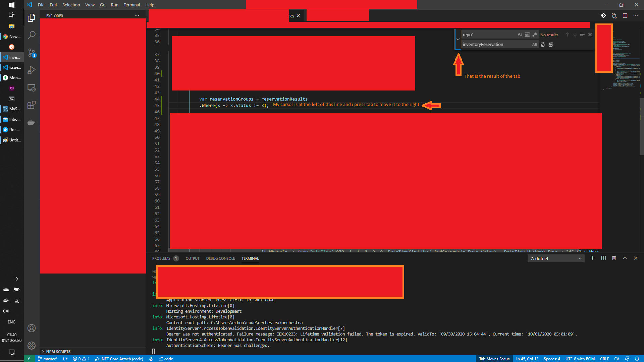This screenshot has height=362, width=644.
Task: Open the Run and Debug view
Action: (x=32, y=70)
